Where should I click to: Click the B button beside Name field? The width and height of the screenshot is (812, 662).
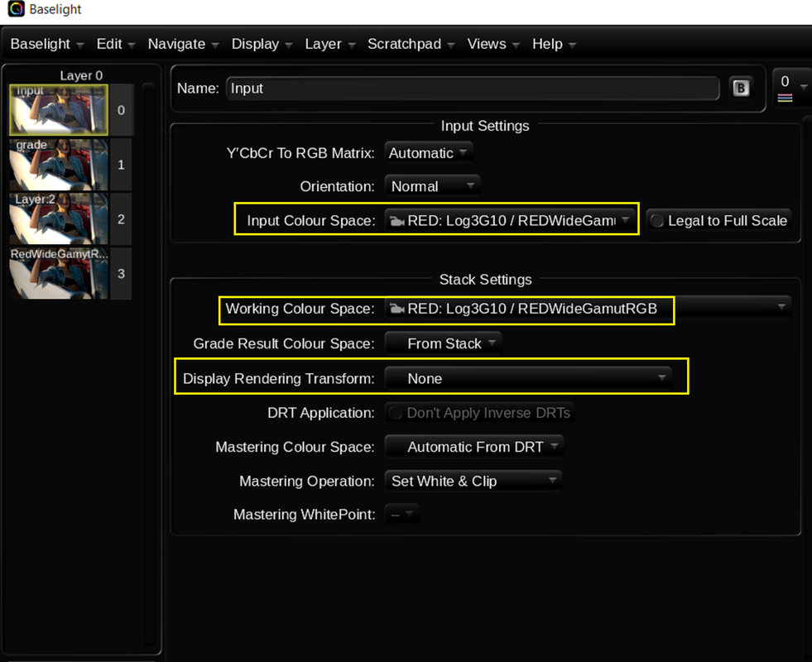click(x=741, y=88)
